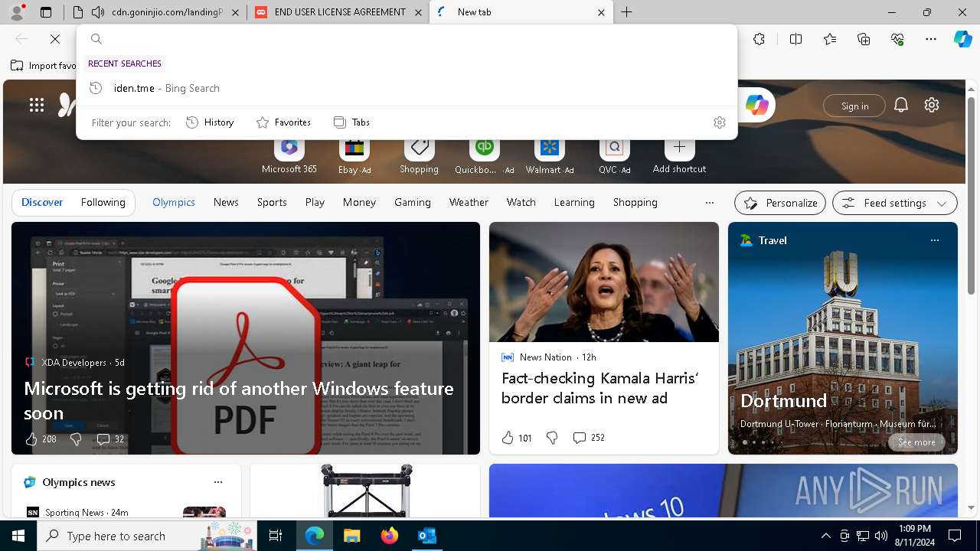Open File Explorer from taskbar

(351, 536)
